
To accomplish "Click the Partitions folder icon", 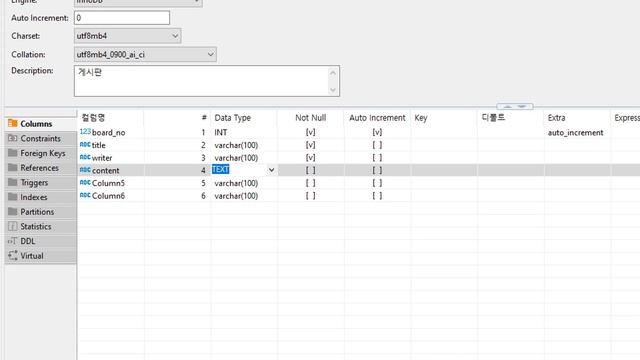I will pyautogui.click(x=13, y=211).
